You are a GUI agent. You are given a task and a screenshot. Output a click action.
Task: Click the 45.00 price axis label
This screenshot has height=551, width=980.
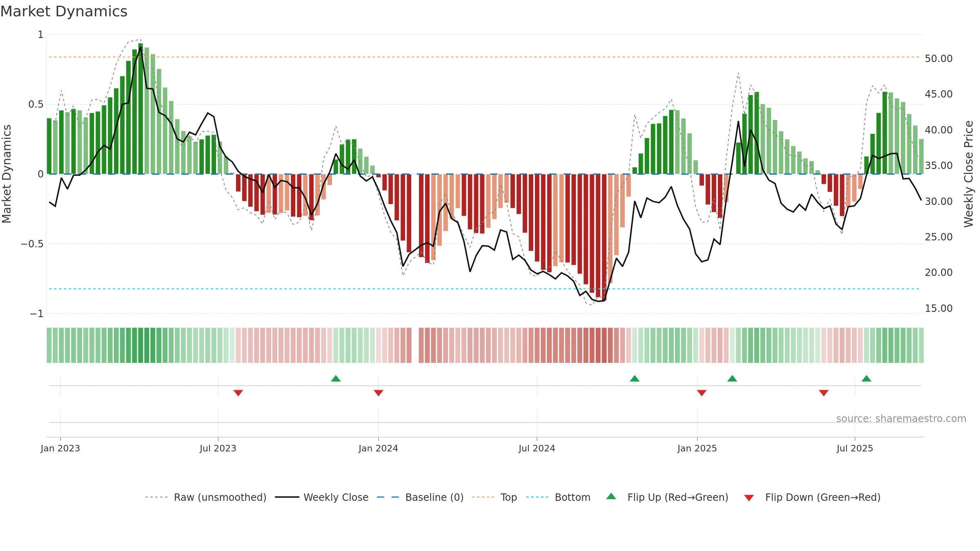[939, 94]
